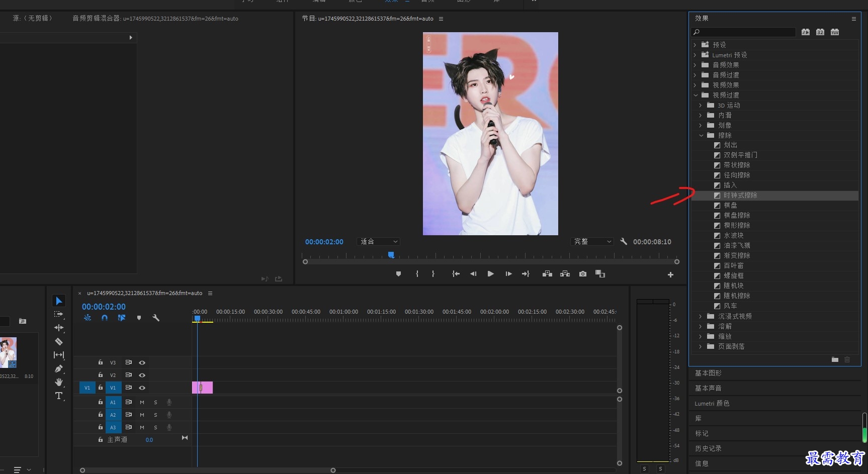Open timeline display settings wrench
The image size is (868, 474).
[x=156, y=318]
